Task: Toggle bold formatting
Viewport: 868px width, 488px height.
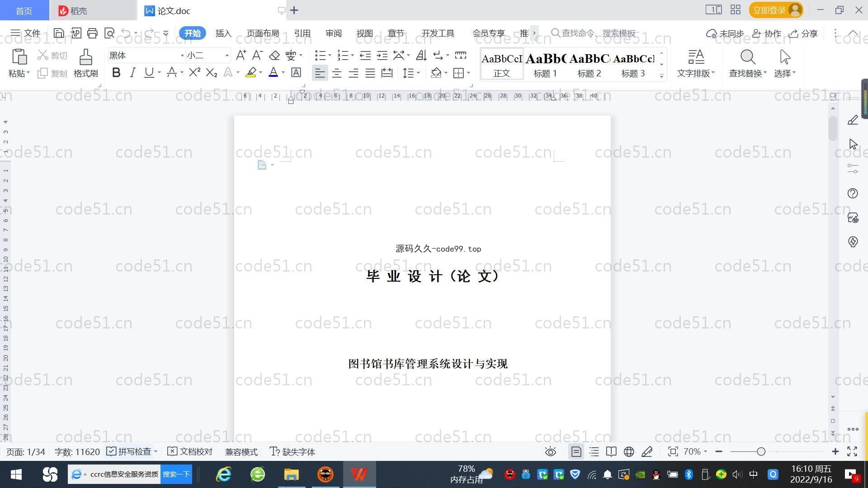Action: (116, 72)
